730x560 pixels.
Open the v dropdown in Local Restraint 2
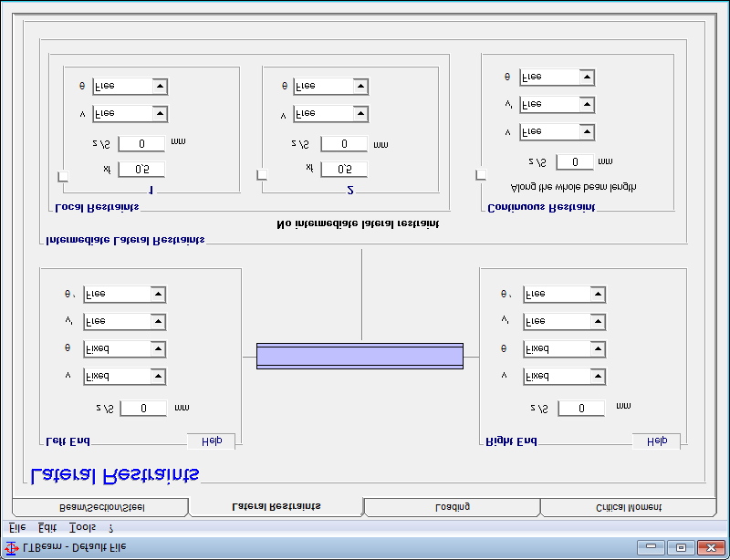(331, 114)
